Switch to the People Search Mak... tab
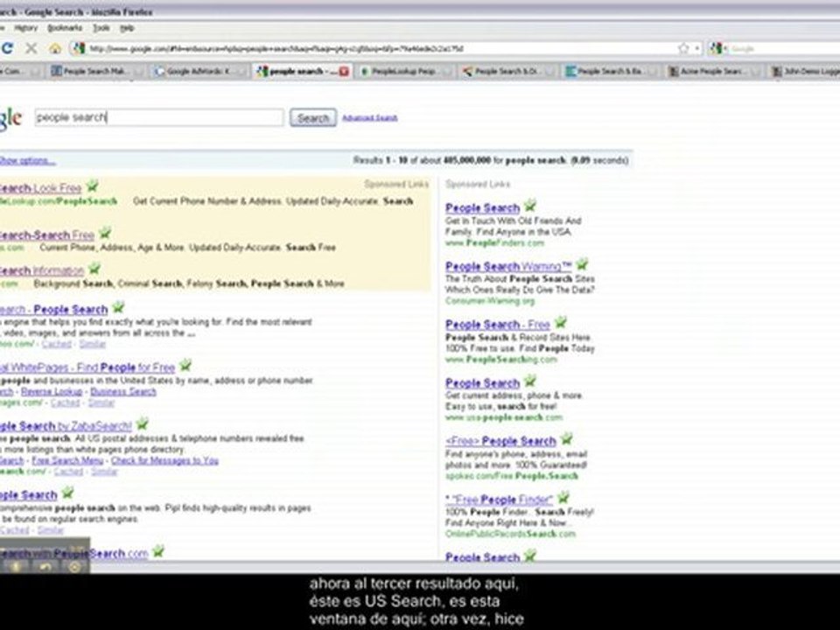 (96, 71)
